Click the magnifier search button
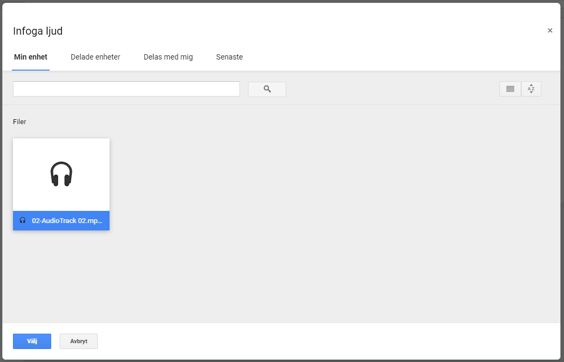564x362 pixels. tap(267, 89)
